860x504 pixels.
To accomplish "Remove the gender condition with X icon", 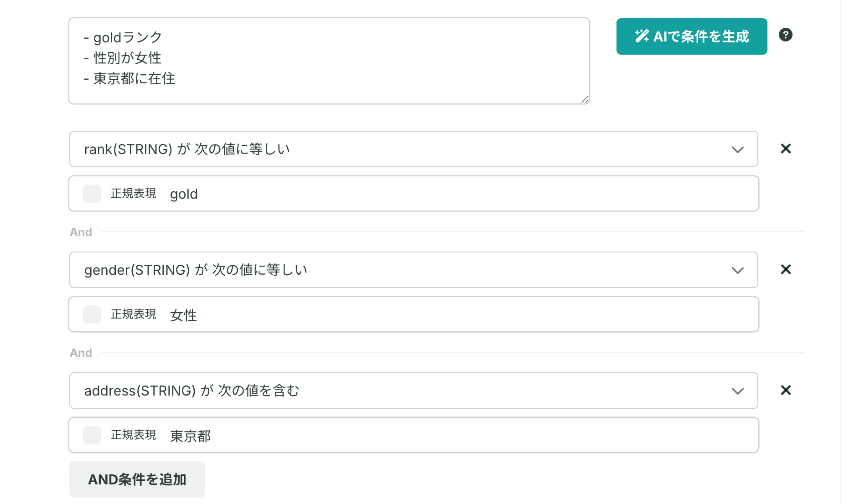I will coord(785,269).
